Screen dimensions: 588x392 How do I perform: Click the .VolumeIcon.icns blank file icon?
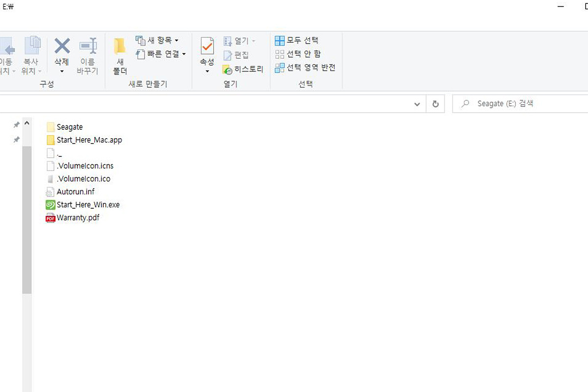pyautogui.click(x=50, y=166)
